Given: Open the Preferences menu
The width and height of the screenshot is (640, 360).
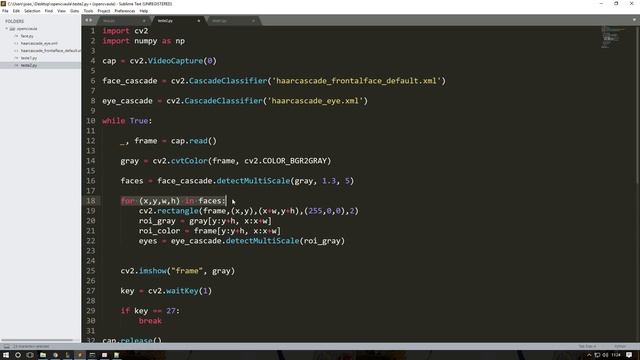Looking at the screenshot, I should click(x=125, y=11).
